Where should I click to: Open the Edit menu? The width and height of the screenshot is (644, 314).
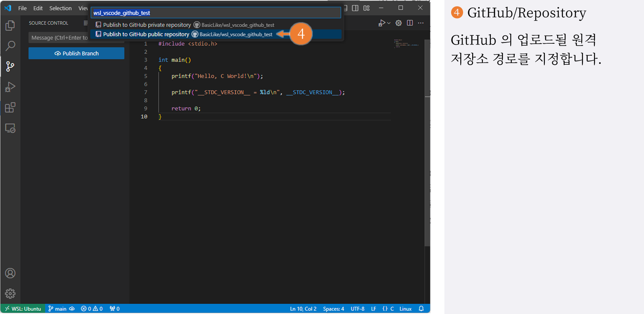tap(38, 8)
